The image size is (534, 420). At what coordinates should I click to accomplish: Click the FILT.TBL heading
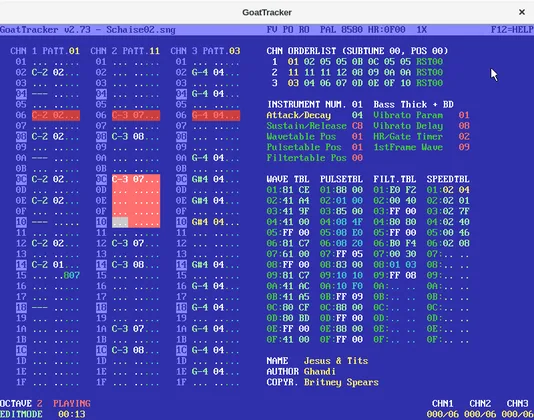(x=395, y=179)
